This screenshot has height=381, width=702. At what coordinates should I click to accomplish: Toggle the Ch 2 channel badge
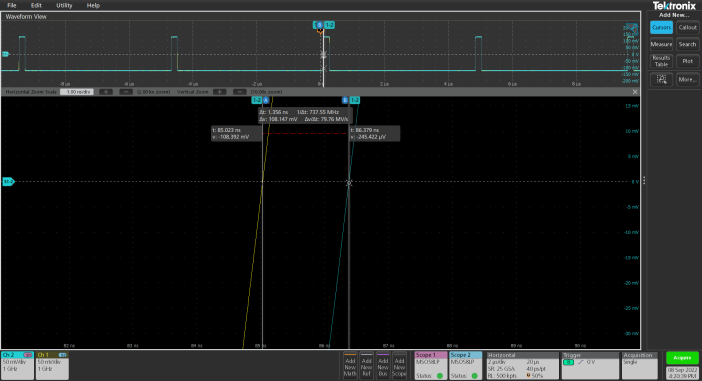pyautogui.click(x=17, y=365)
